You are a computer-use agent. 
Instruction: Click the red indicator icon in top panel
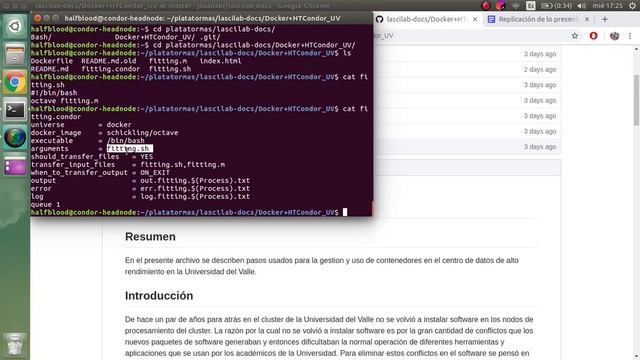point(485,6)
